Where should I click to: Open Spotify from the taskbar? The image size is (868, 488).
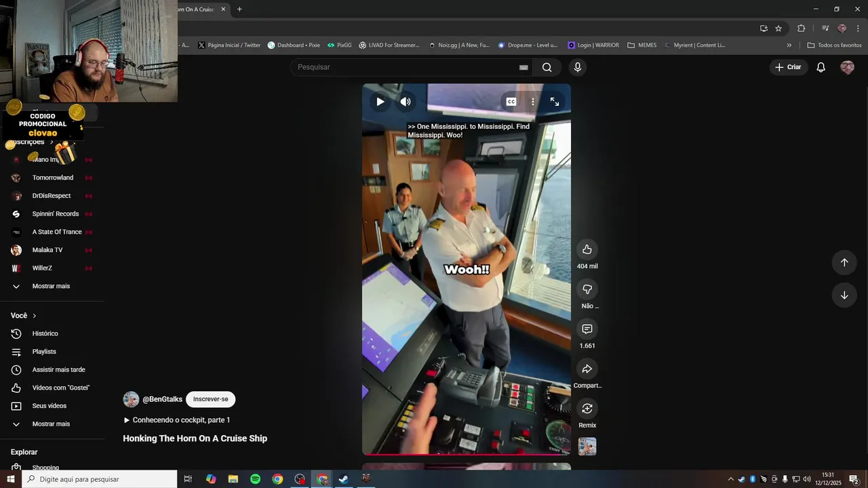(x=255, y=479)
